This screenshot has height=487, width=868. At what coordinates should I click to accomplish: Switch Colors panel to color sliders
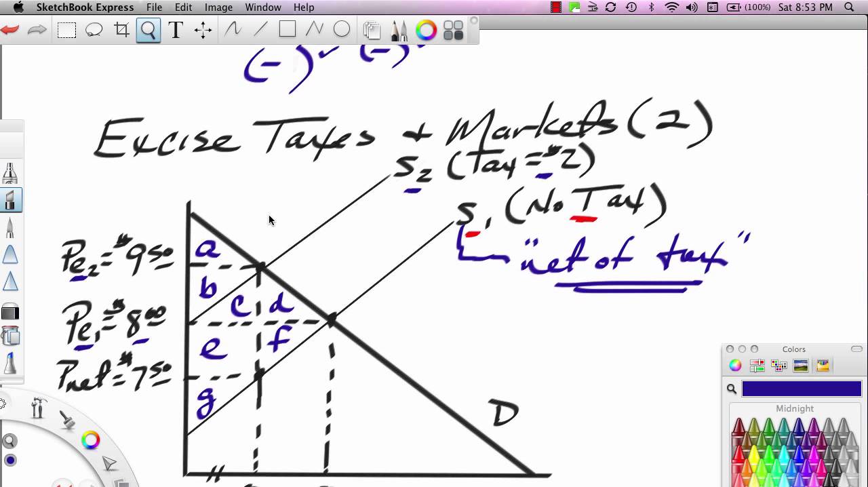point(757,366)
